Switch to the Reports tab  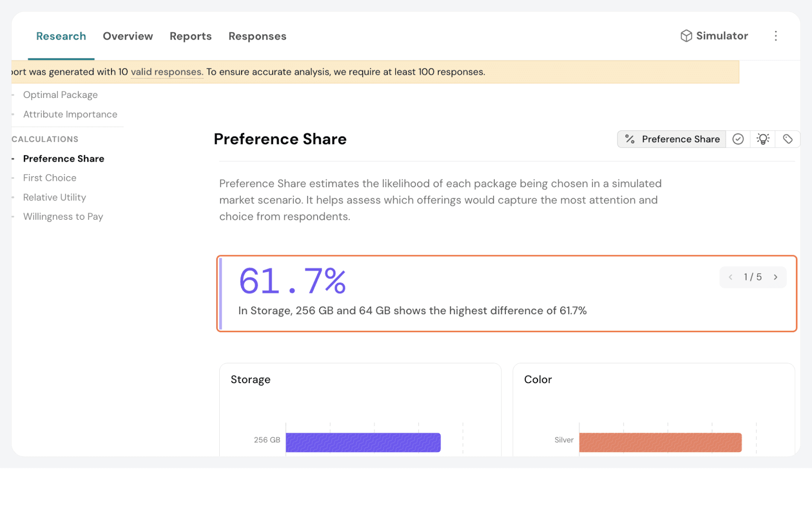pos(190,37)
